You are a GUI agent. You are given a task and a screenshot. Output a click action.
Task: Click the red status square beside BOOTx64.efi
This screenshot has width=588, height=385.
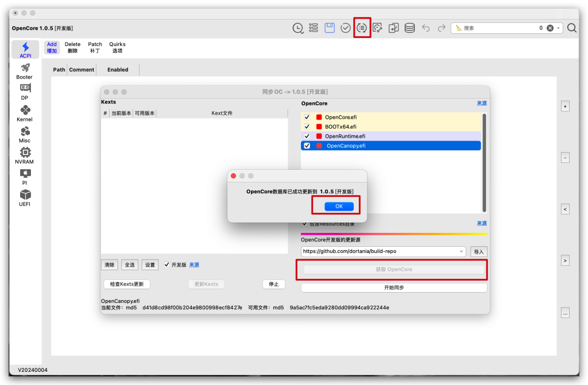(319, 127)
